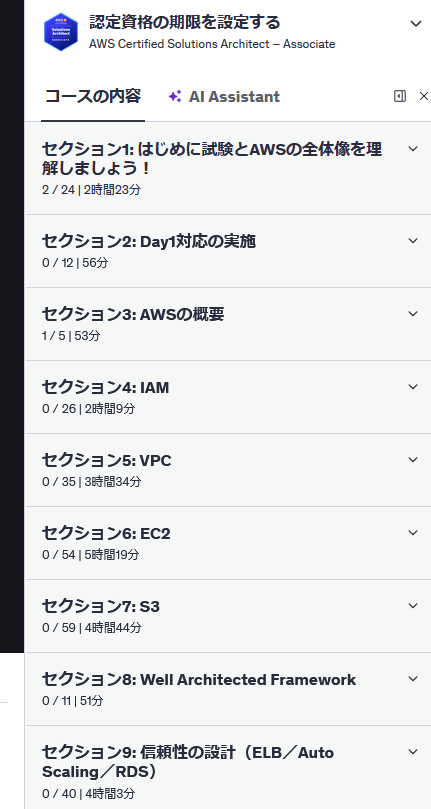This screenshot has height=809, width=431.
Task: Expand the Section 7 S3 chevron
Action: tap(412, 606)
